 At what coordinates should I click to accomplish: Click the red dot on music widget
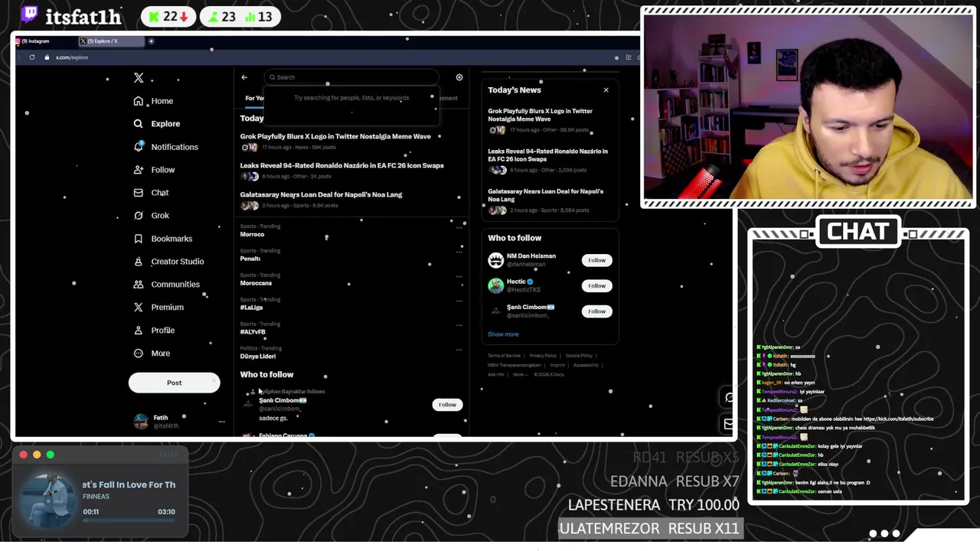(23, 455)
